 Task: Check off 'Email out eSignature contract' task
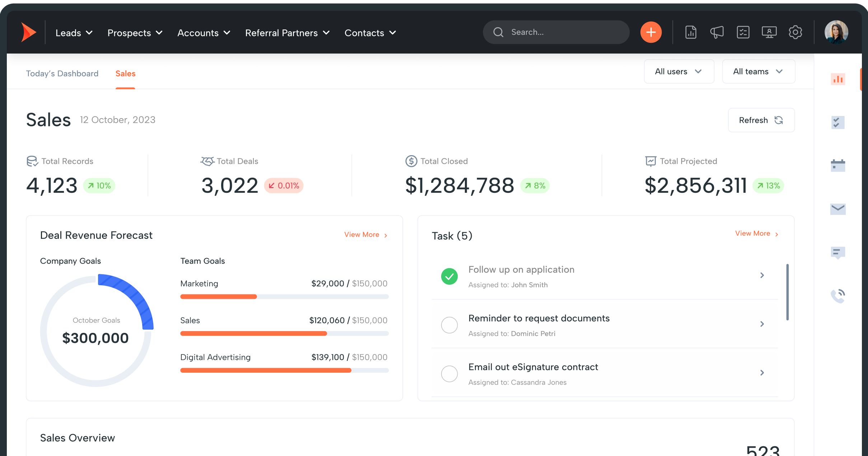coord(449,374)
